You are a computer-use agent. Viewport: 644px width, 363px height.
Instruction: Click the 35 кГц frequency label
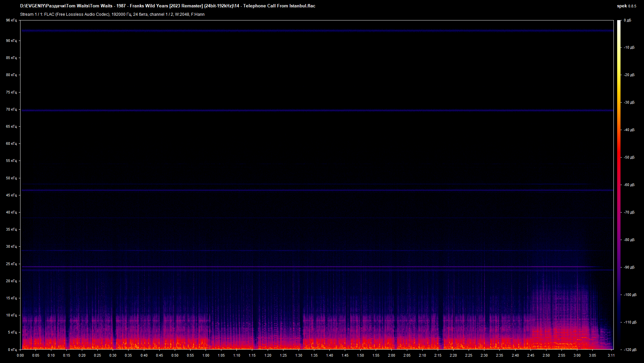pos(11,229)
